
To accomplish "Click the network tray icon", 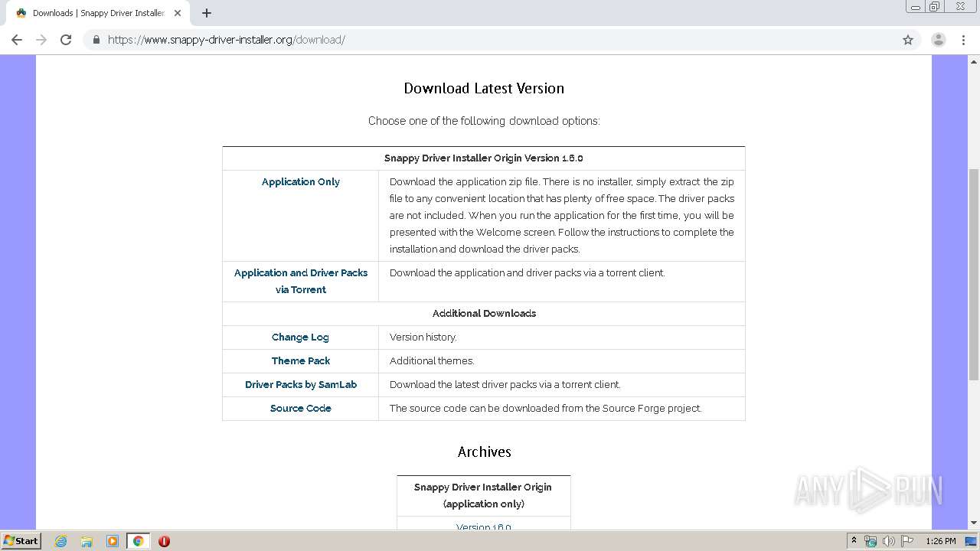I will [x=871, y=541].
